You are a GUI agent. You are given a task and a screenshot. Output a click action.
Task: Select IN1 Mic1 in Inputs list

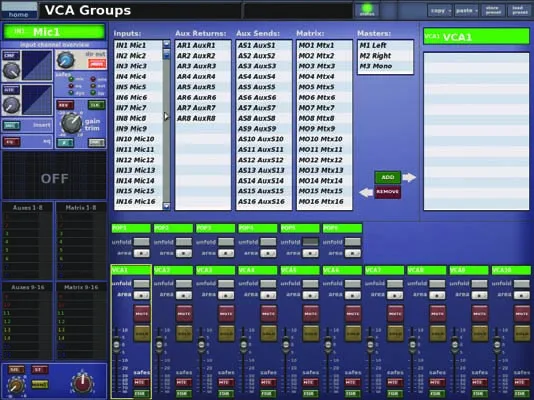tap(138, 45)
